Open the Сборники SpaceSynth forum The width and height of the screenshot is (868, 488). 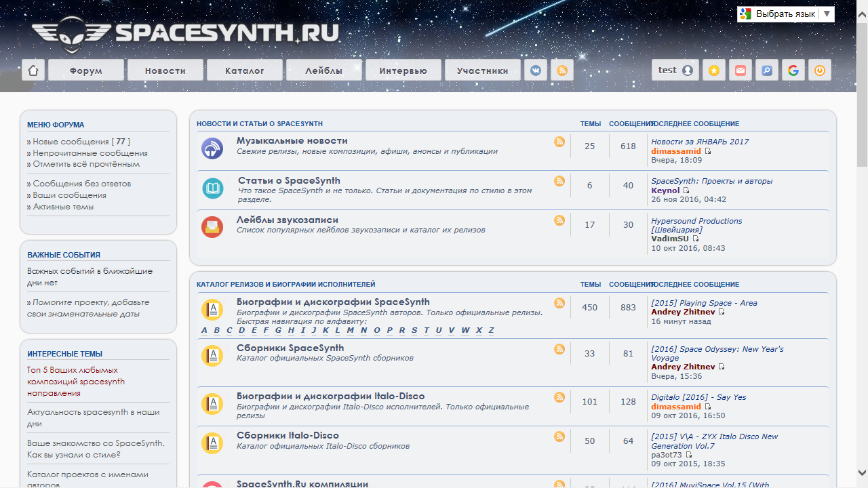pyautogui.click(x=290, y=348)
